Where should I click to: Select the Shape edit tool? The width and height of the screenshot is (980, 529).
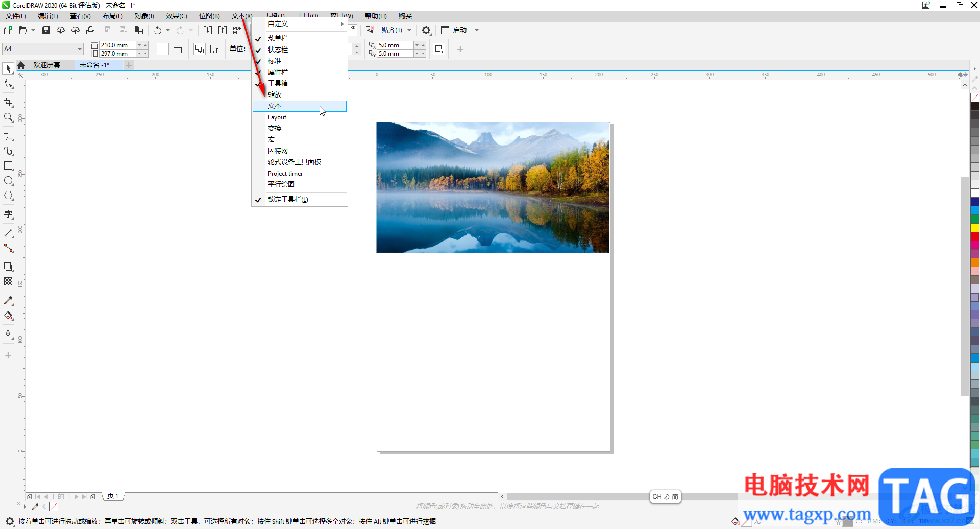8,84
